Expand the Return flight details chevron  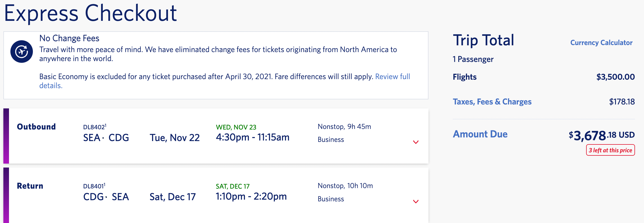tap(415, 202)
